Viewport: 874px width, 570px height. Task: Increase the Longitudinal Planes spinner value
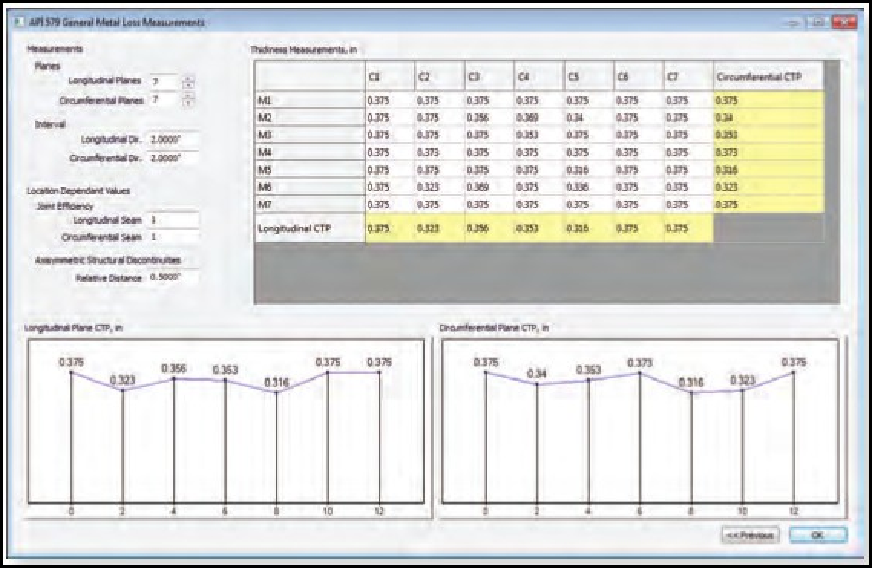pos(188,77)
